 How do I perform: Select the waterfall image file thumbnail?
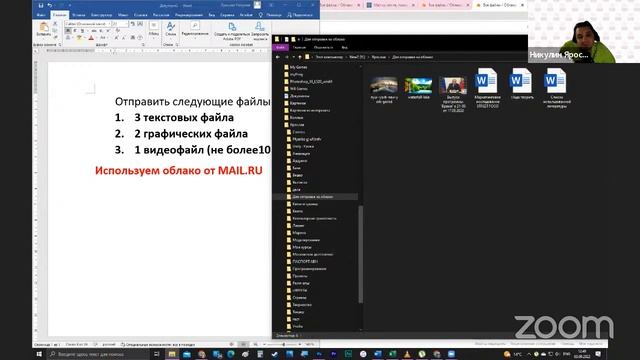[418, 87]
